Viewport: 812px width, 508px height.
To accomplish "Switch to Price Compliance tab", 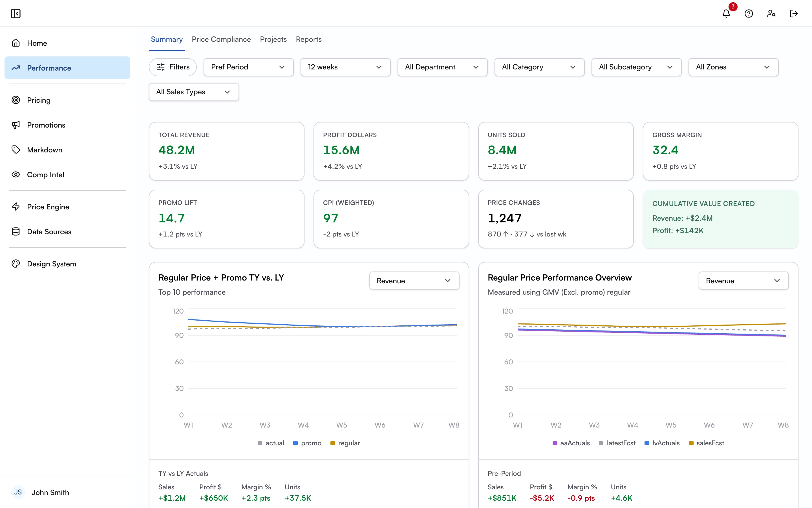I will tap(221, 39).
